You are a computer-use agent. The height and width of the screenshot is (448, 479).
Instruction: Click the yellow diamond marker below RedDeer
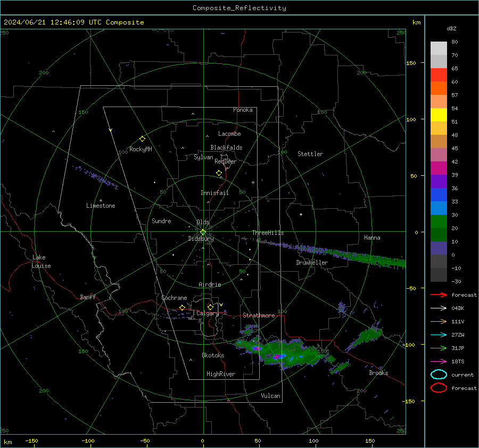219,173
